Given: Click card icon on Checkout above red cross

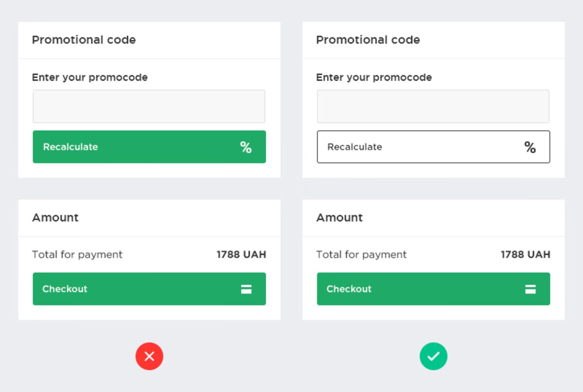Looking at the screenshot, I should [246, 289].
